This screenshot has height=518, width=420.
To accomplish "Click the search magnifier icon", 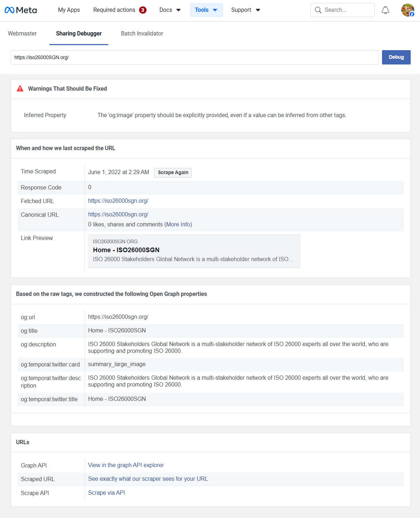I will (318, 10).
